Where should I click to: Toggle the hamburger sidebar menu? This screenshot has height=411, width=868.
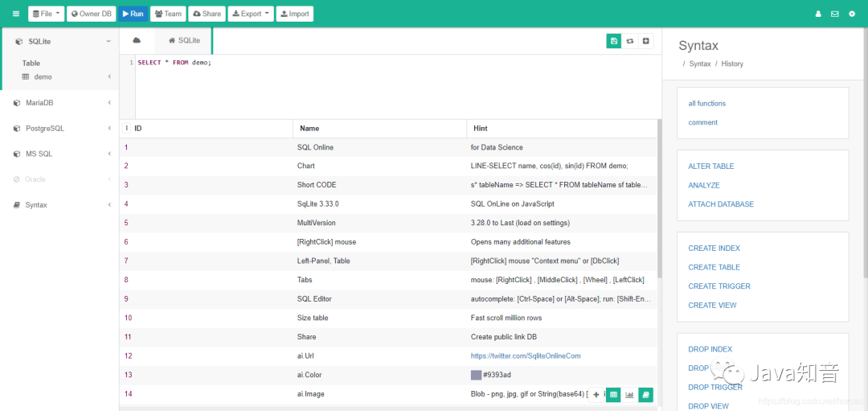15,14
